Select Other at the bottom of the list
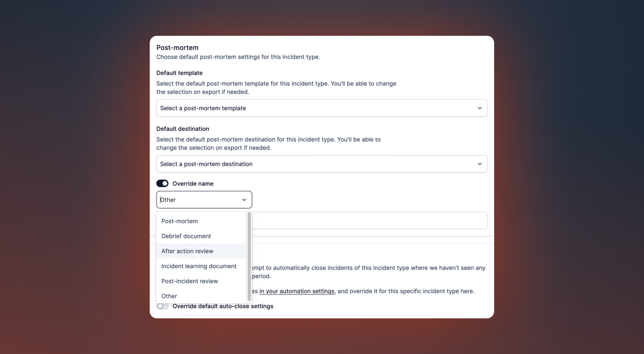This screenshot has width=644, height=354. 201,296
